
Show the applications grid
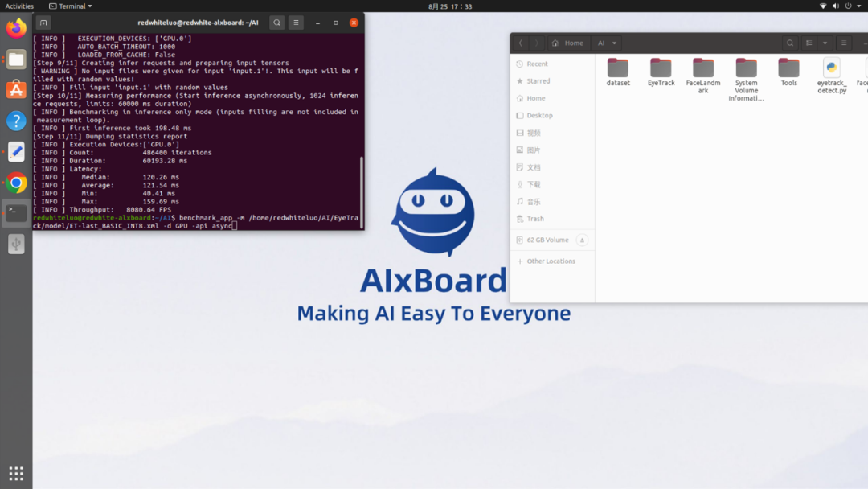16,474
